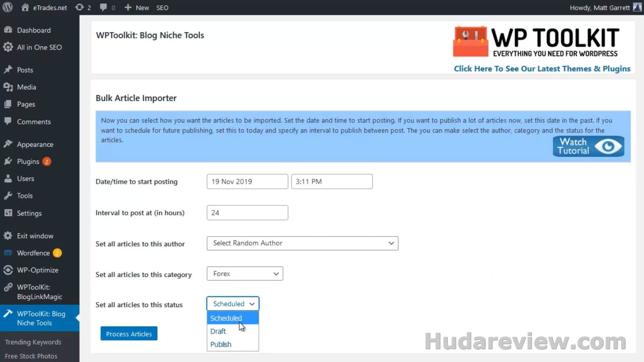Open the Settings menu label
The image size is (644, 362).
coord(30,213)
